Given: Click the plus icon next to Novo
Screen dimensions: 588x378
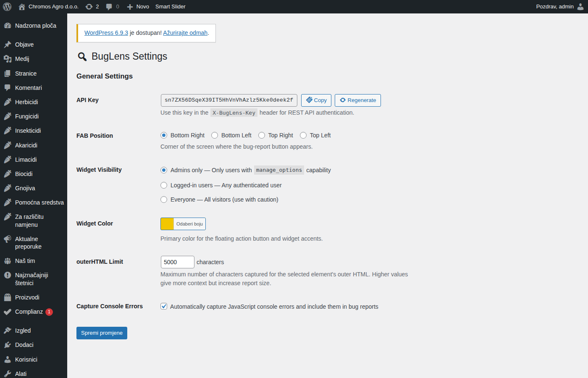Looking at the screenshot, I should click(x=130, y=7).
